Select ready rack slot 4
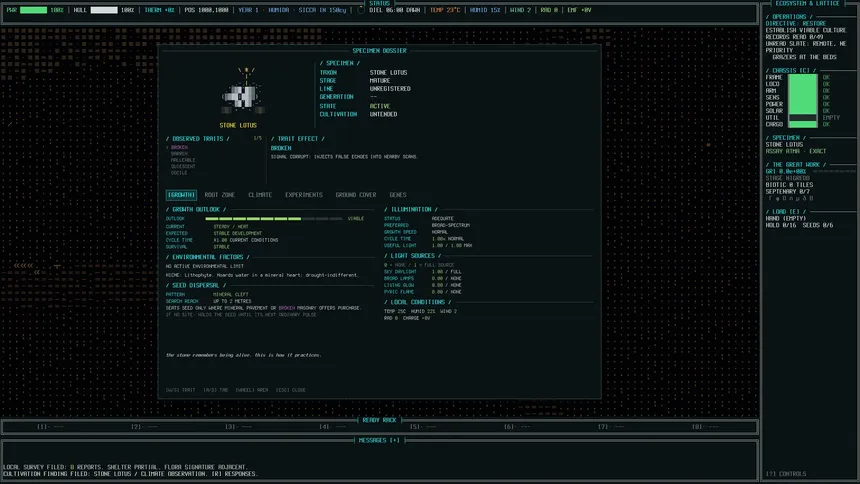 (333, 426)
